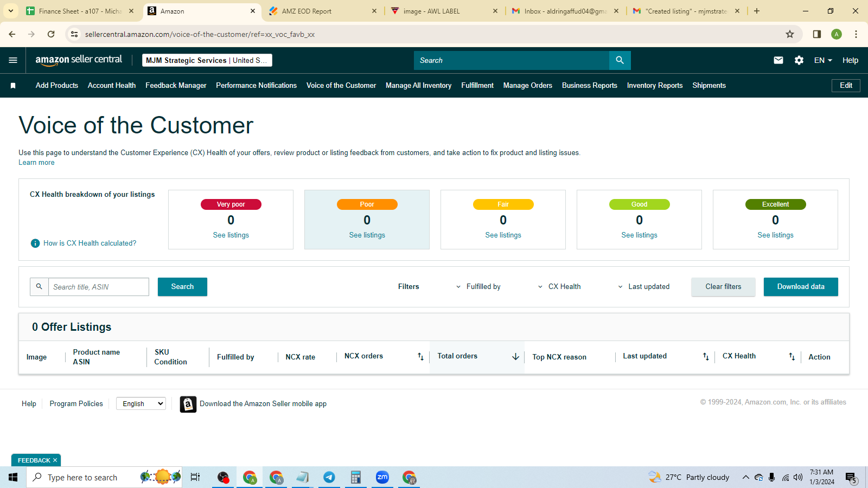
Task: Click site information icon in address bar
Action: 74,34
